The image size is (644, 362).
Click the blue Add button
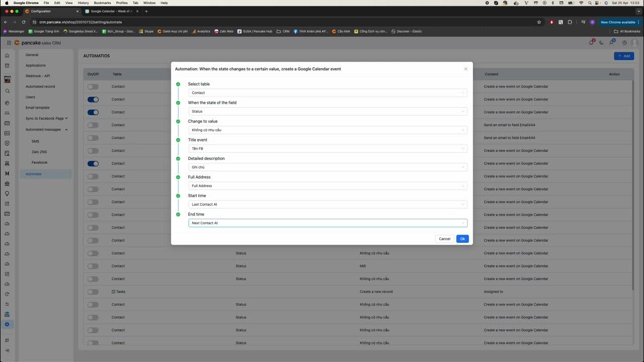(624, 56)
